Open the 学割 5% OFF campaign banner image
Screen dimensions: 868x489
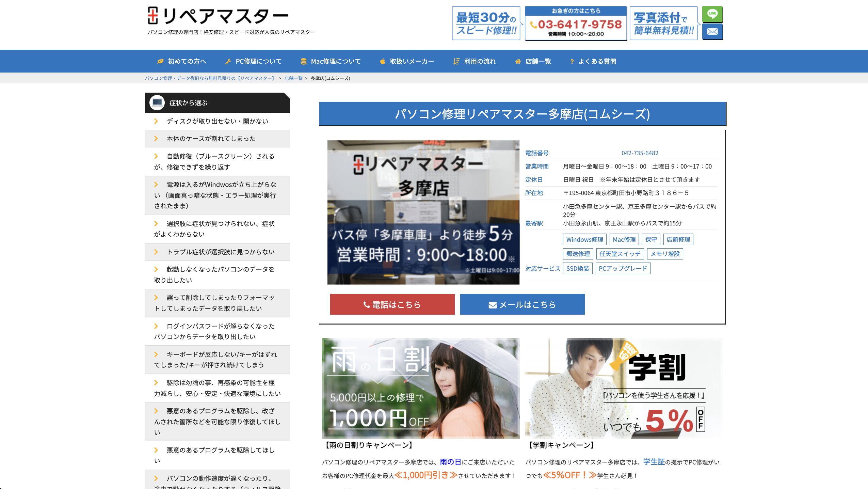pyautogui.click(x=624, y=388)
